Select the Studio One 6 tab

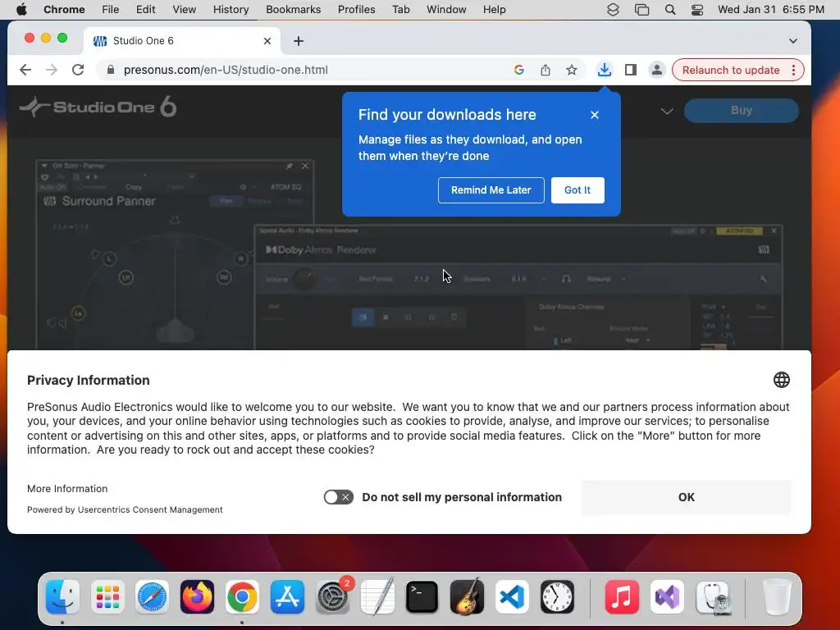[181, 41]
